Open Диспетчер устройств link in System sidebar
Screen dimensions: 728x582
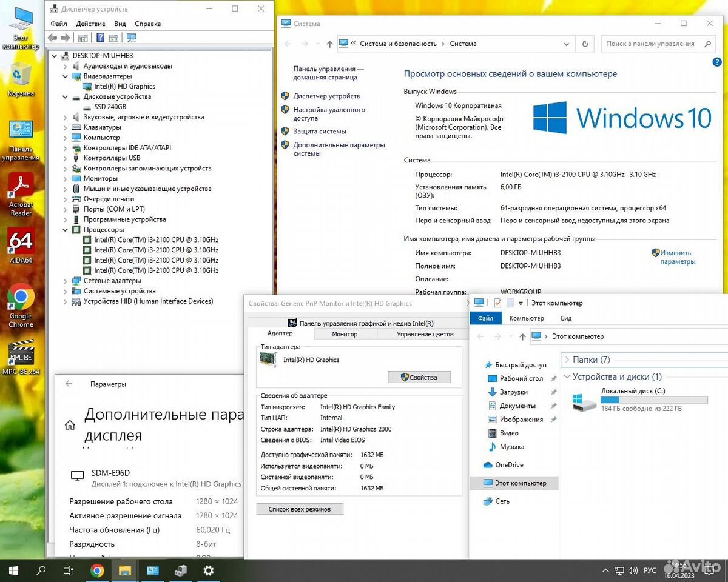[x=326, y=96]
